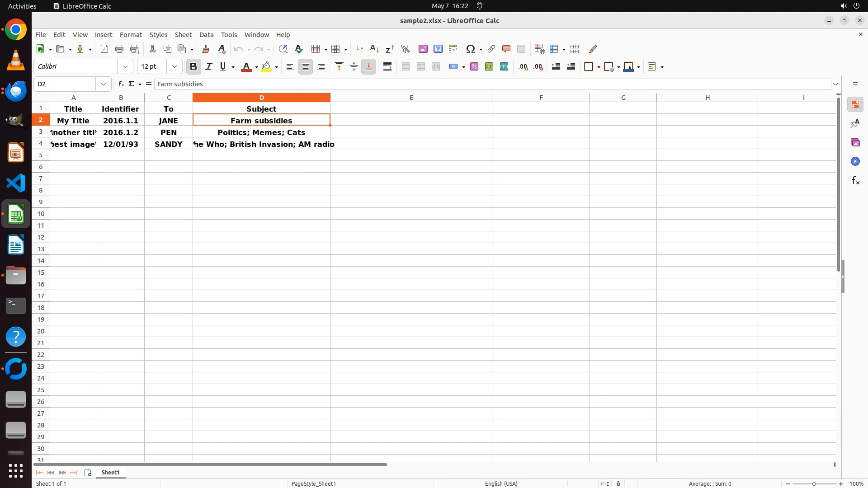The height and width of the screenshot is (488, 868).
Task: Click the Name Box showing D2
Action: pos(65,84)
